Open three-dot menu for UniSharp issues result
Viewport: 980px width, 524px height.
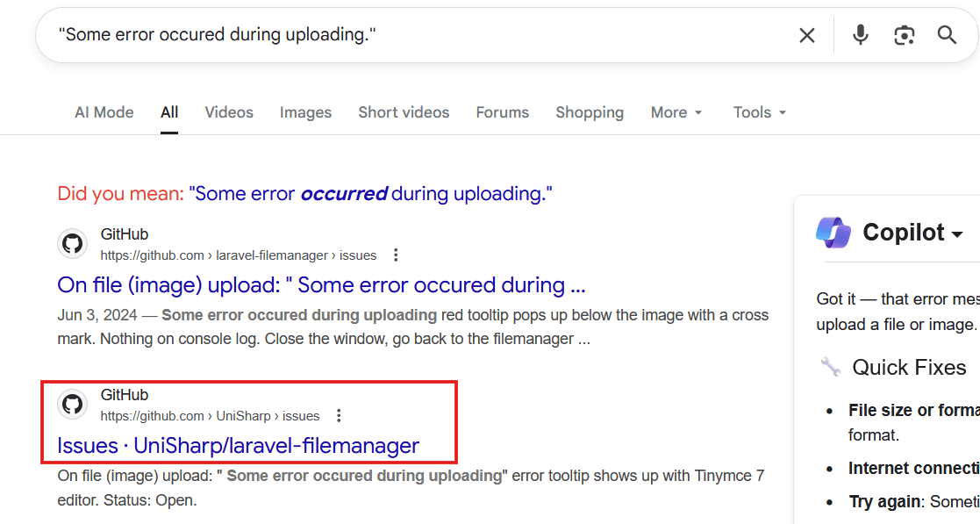[339, 416]
